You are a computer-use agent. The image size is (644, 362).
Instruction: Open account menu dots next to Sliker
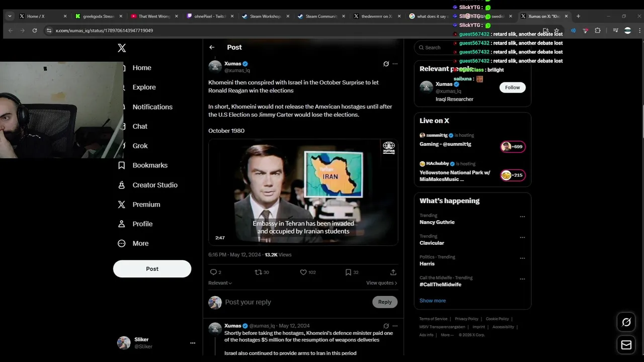point(192,343)
